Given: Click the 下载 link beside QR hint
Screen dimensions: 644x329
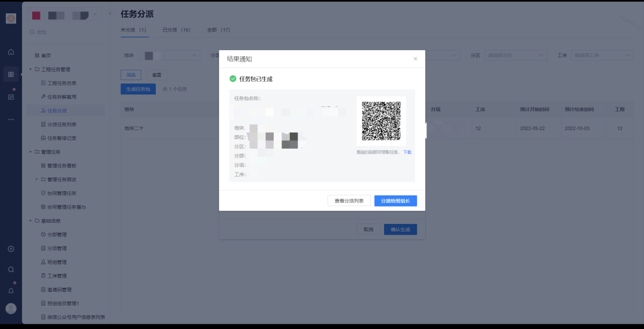Looking at the screenshot, I should pyautogui.click(x=407, y=152).
